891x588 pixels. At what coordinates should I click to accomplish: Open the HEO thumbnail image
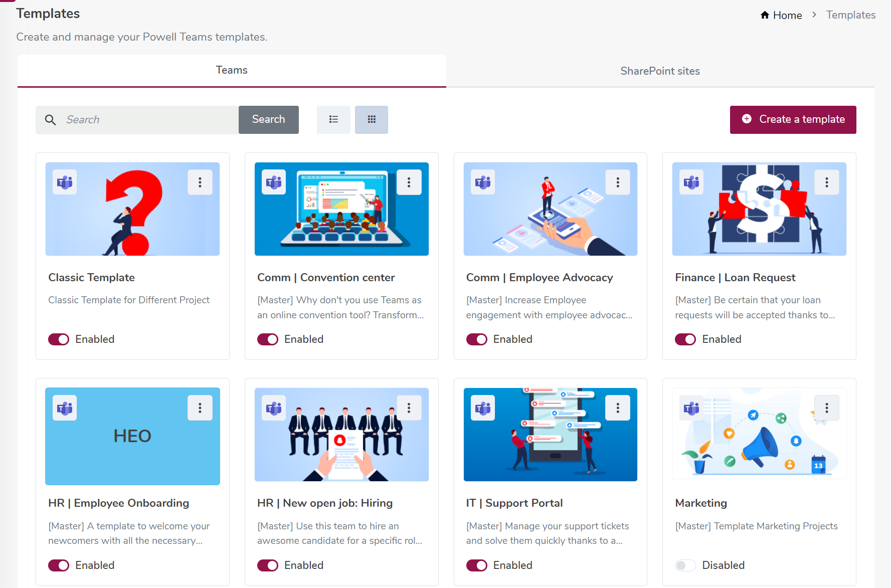click(132, 436)
